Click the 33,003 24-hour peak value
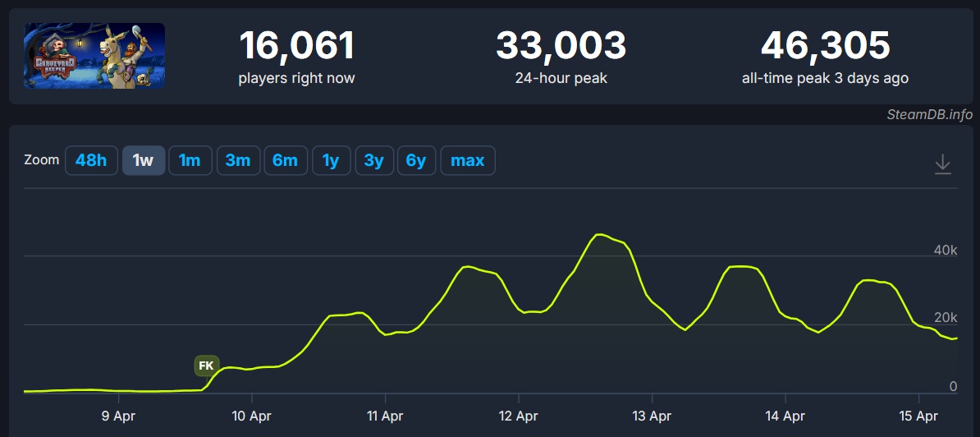The height and width of the screenshot is (437, 980). coord(561,46)
